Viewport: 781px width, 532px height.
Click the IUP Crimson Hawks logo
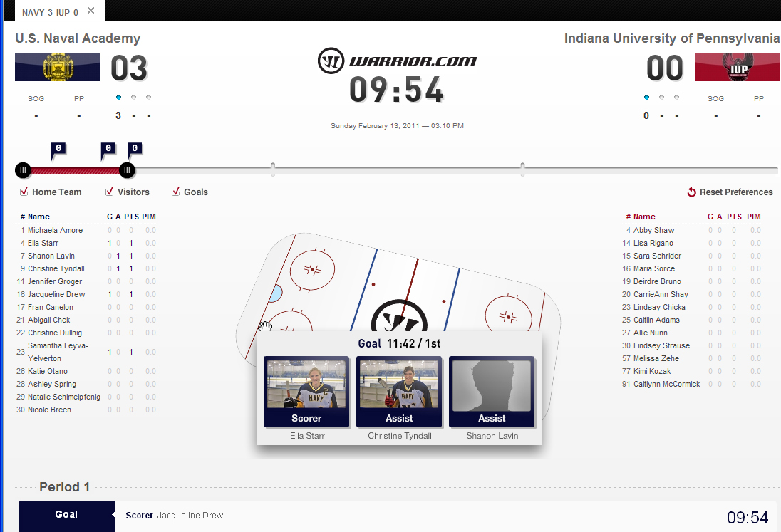[x=737, y=67]
